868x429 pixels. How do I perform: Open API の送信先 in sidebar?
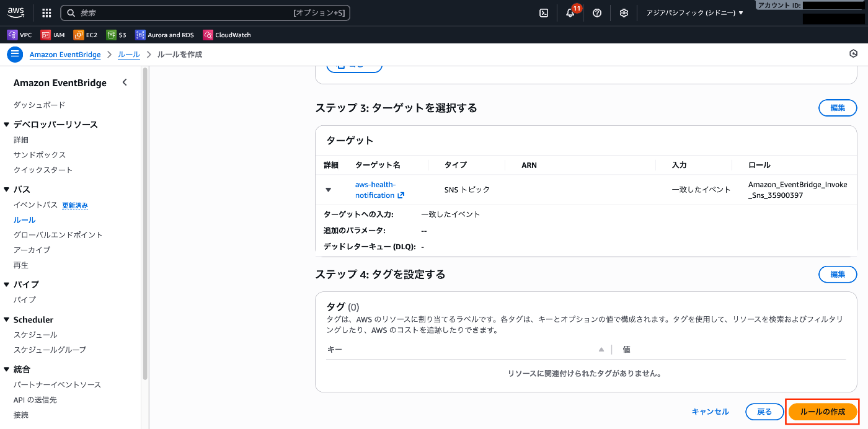coord(35,400)
